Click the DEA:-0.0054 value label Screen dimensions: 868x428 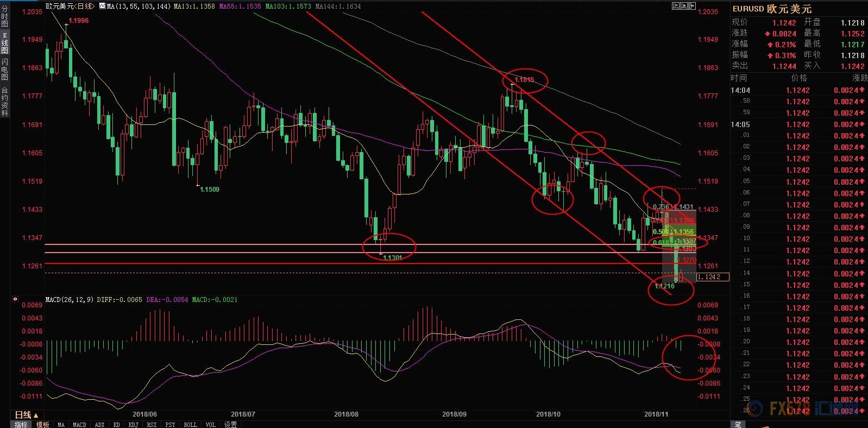(167, 299)
